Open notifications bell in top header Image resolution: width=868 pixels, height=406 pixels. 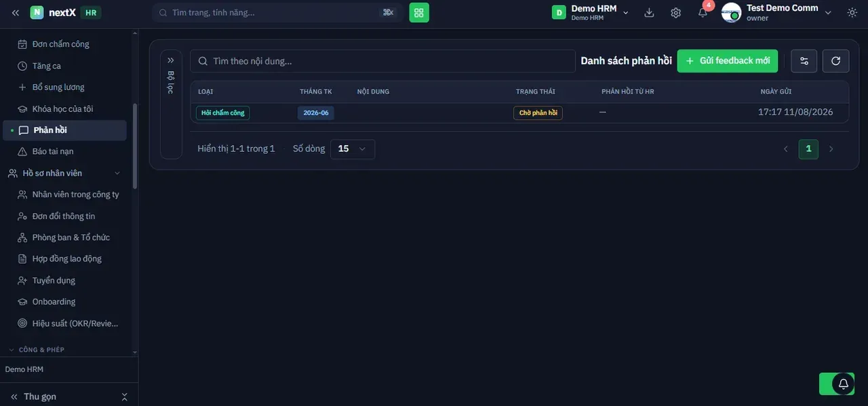tap(703, 12)
